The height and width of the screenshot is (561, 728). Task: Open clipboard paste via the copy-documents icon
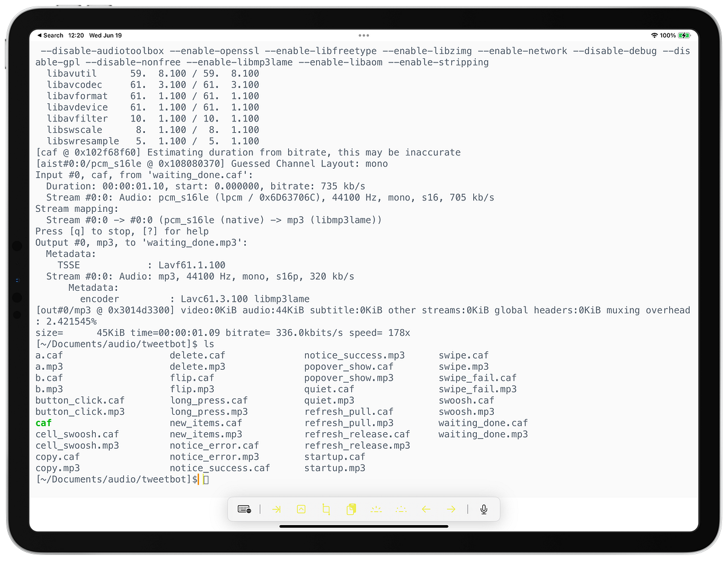pyautogui.click(x=351, y=509)
